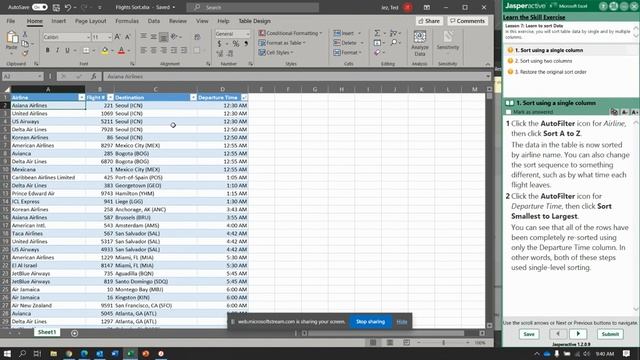Click the AutoSum sigma icon

click(377, 33)
